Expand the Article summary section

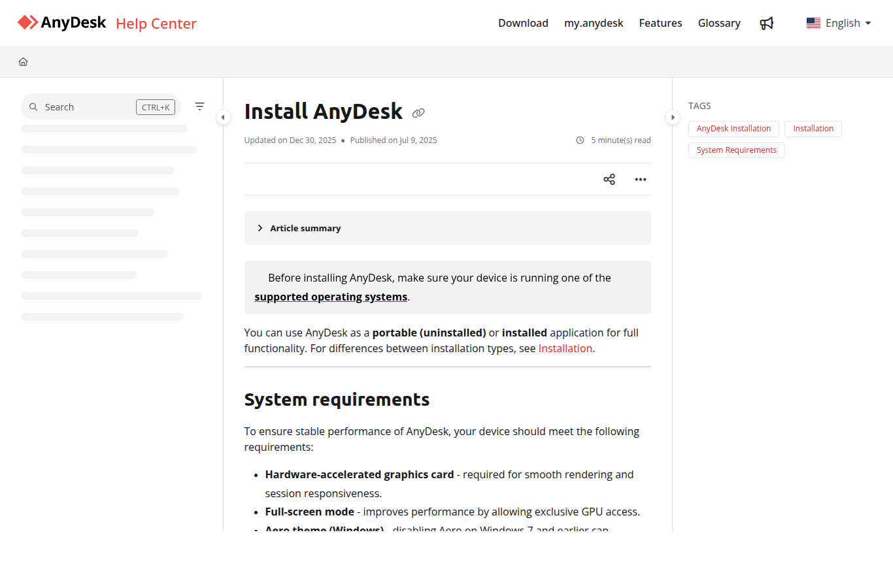coord(447,228)
